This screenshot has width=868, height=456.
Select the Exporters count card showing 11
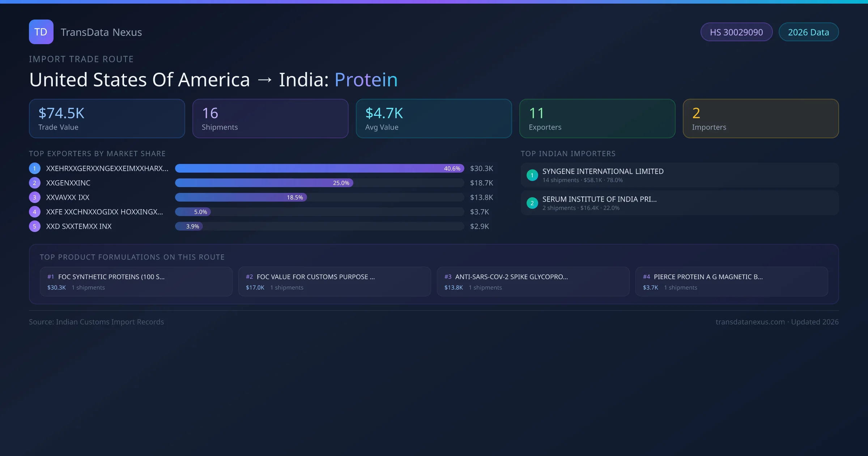pyautogui.click(x=597, y=118)
